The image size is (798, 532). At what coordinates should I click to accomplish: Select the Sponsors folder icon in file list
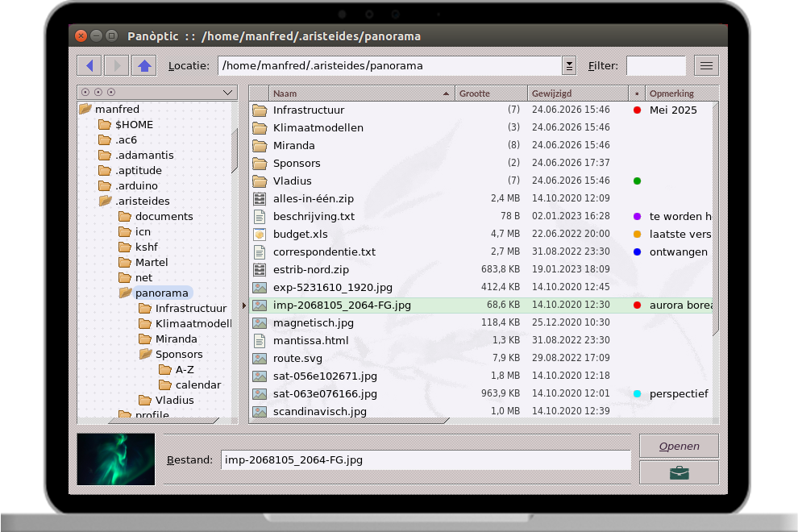click(x=260, y=164)
